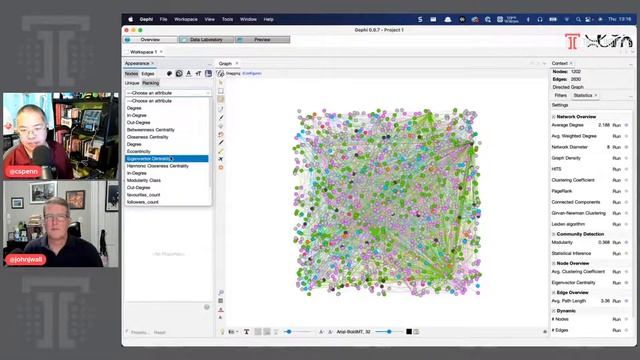Run the PageRank statistic
Viewport: 640px width, 360px height.
coord(616,191)
